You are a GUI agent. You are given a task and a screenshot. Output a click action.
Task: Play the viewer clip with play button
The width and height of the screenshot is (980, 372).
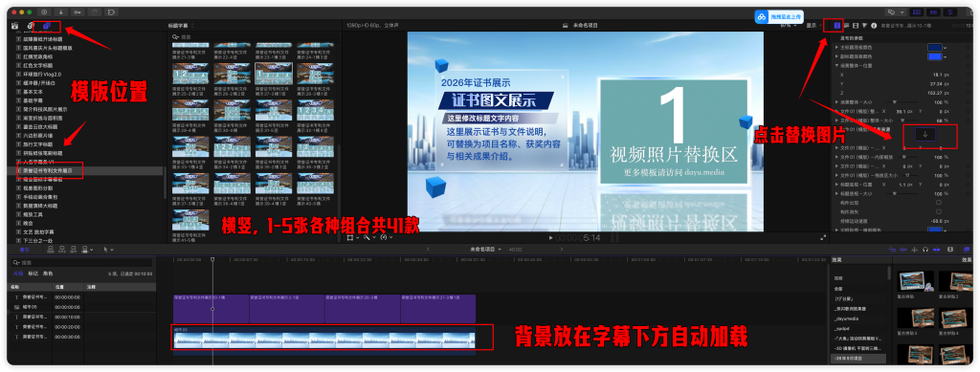click(x=550, y=238)
